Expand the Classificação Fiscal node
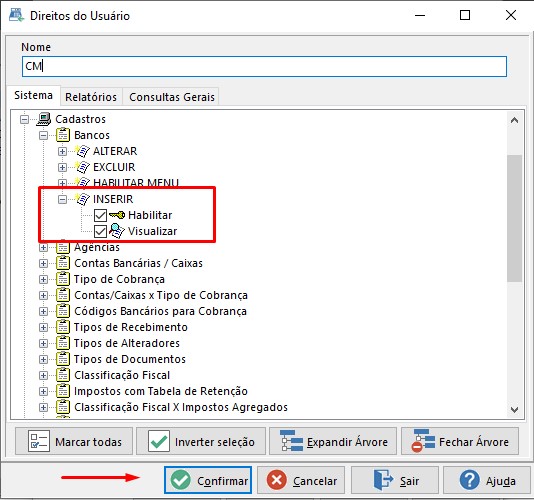The image size is (534, 500). point(43,375)
